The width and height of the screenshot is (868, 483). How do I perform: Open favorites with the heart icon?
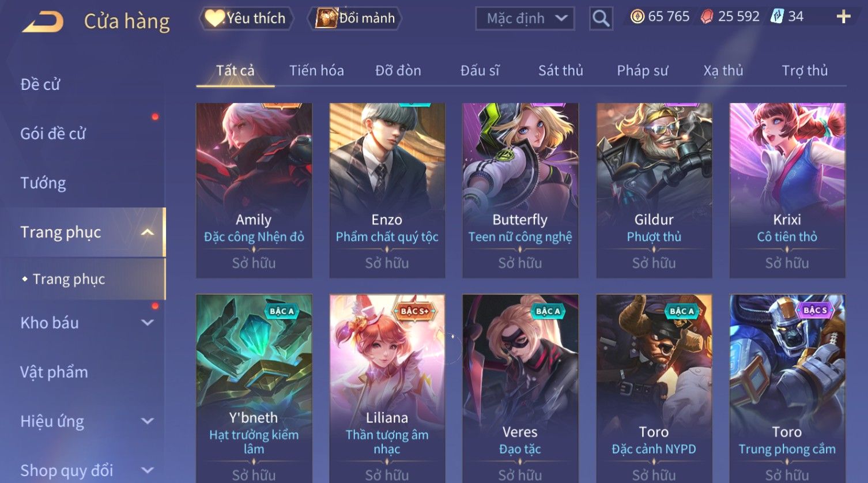click(214, 18)
